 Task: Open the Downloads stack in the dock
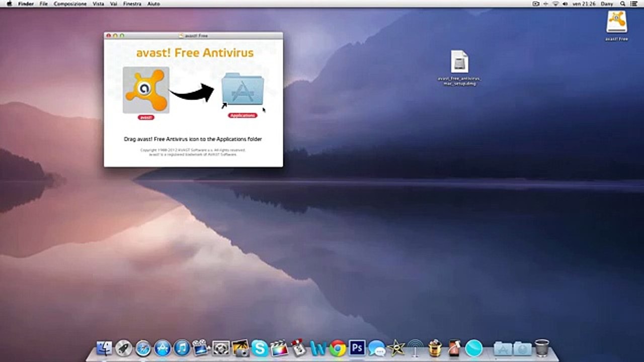(522, 348)
